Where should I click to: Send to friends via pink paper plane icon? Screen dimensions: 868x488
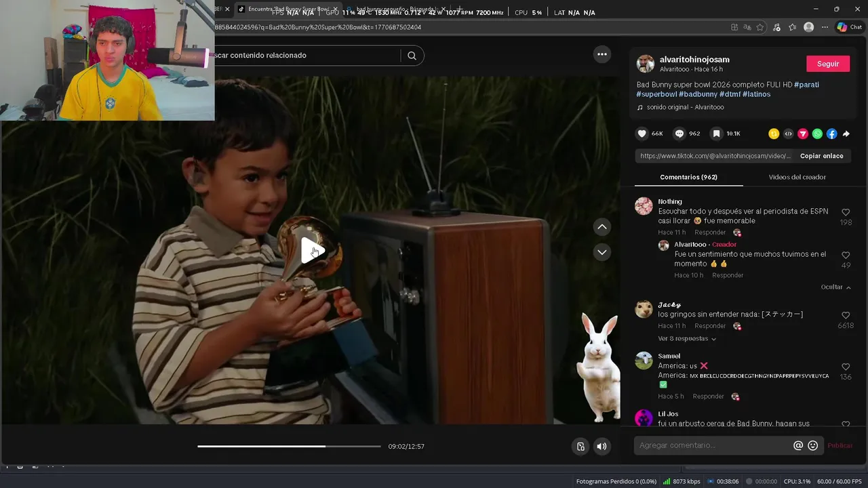(x=803, y=134)
